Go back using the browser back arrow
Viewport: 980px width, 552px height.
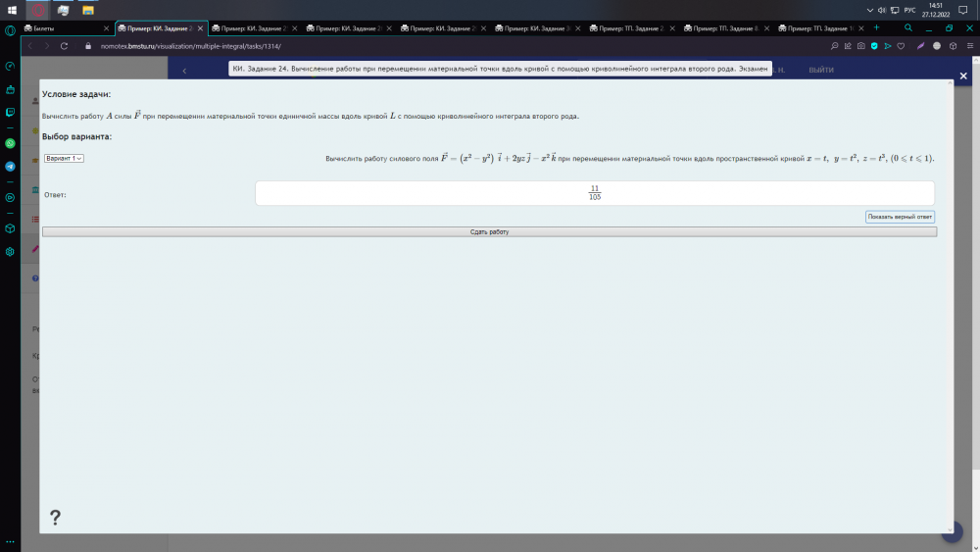click(x=29, y=46)
